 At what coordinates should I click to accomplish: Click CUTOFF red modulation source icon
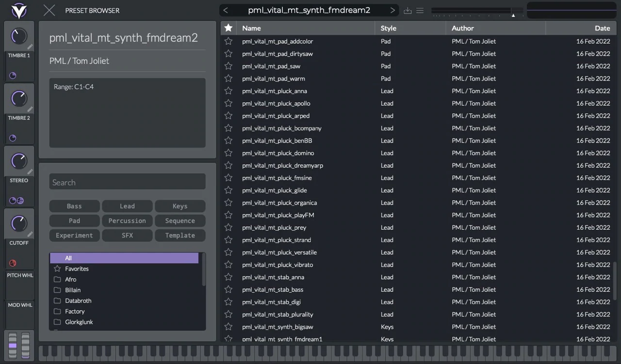(x=13, y=263)
